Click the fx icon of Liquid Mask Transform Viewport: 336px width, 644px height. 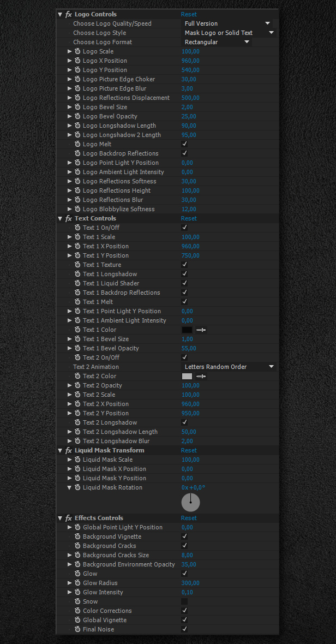[x=69, y=451]
